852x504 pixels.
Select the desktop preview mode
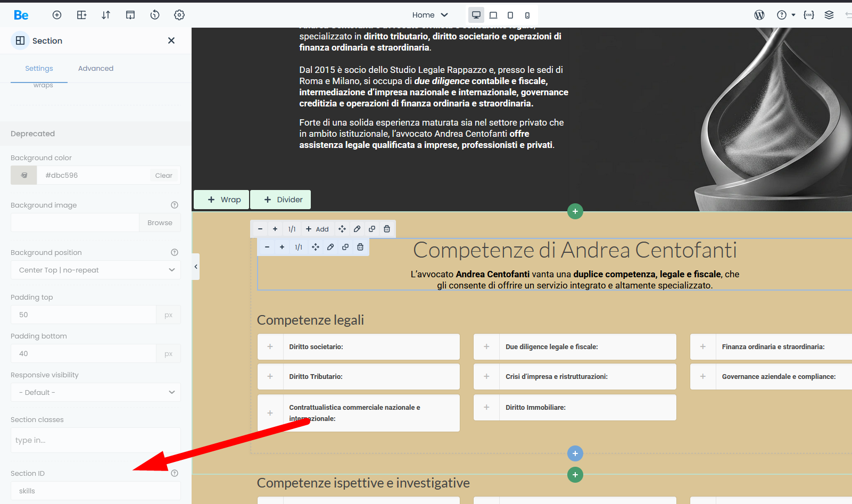click(x=476, y=15)
